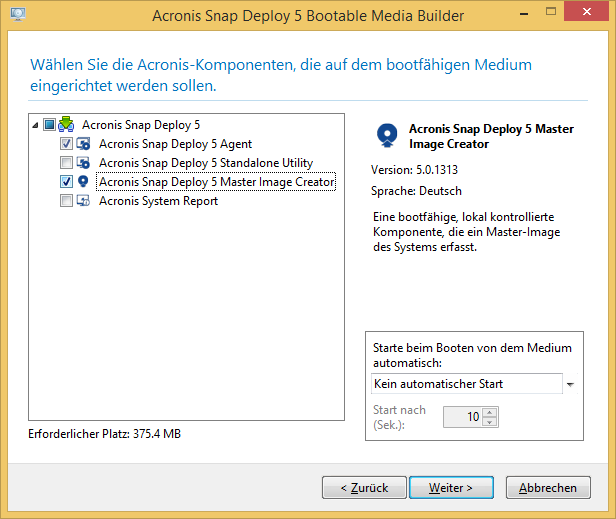Maximize the Bootable Media Builder window
The width and height of the screenshot is (616, 519).
(551, 12)
